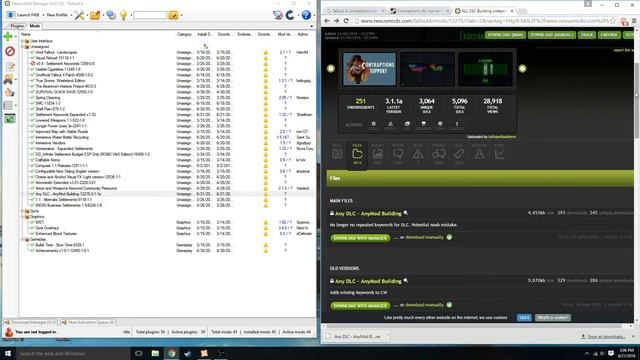
Task: Collapse the Gameplay category
Action: 22,239
